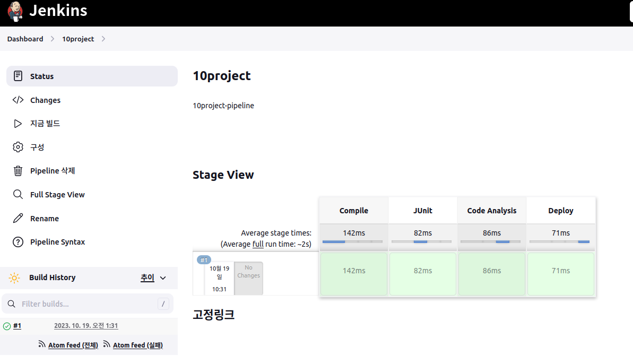
Task: Click the pencil icon for Rename
Action: [18, 218]
